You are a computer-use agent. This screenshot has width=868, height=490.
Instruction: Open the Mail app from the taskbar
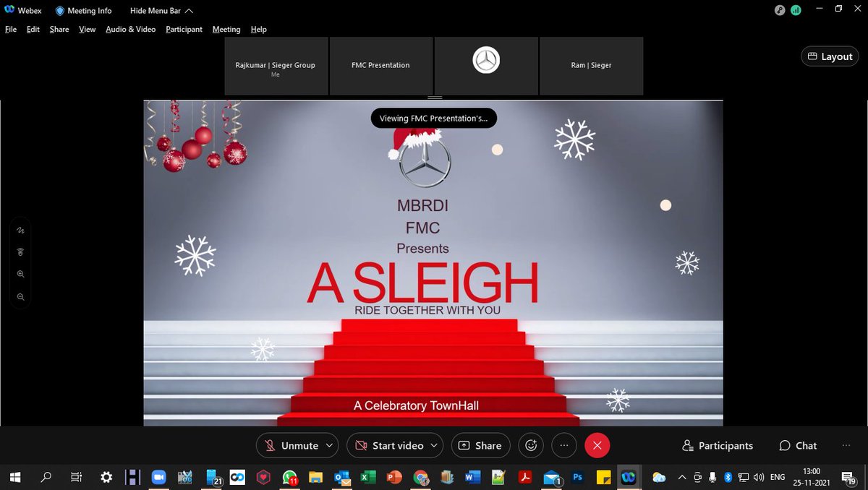(x=552, y=477)
